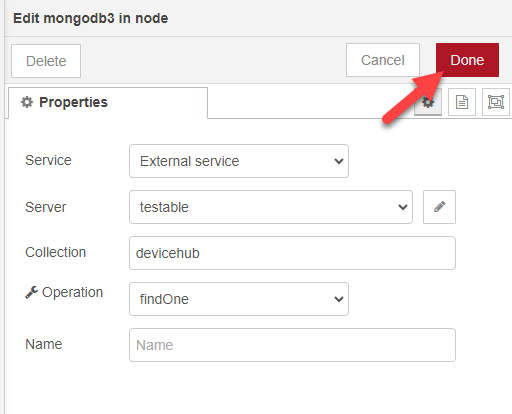Select the node properties gear icon
Viewport: 512px width, 414px height.
click(428, 102)
